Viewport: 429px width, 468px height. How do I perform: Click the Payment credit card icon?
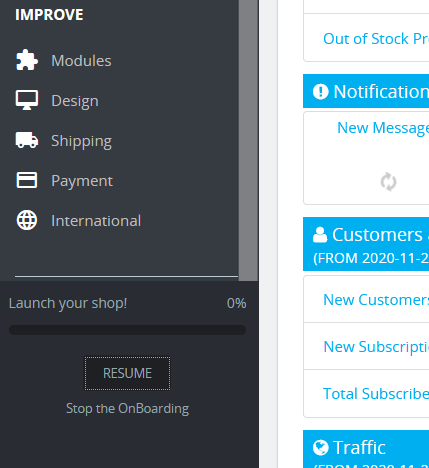pos(27,180)
